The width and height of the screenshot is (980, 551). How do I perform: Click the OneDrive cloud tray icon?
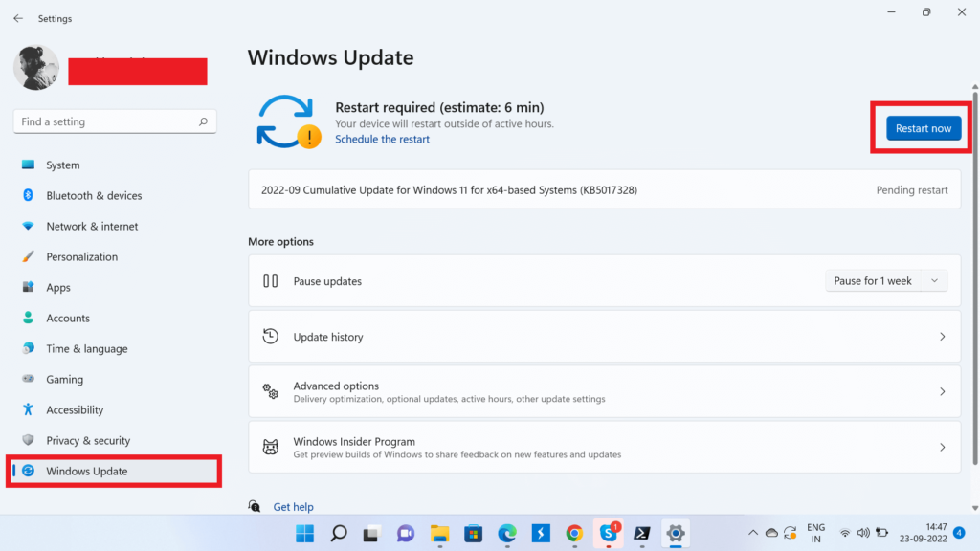click(x=772, y=533)
